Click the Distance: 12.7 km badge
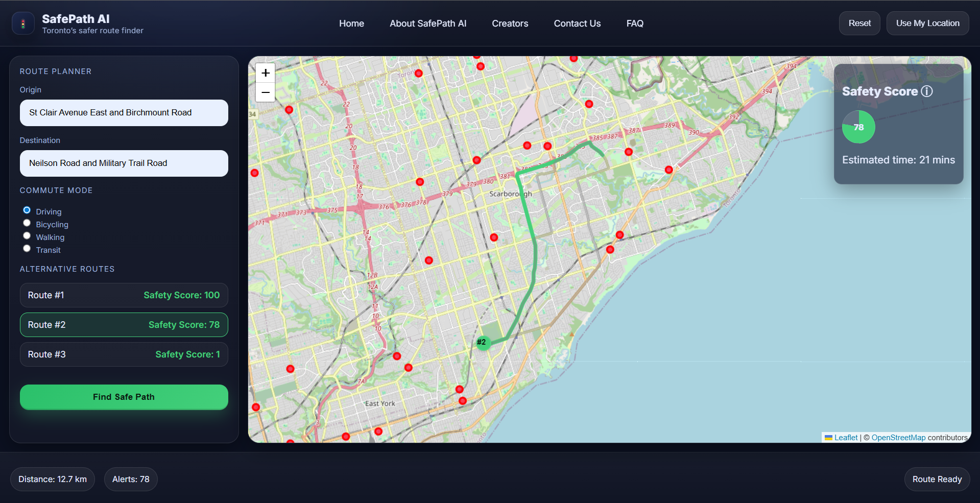 pos(53,480)
